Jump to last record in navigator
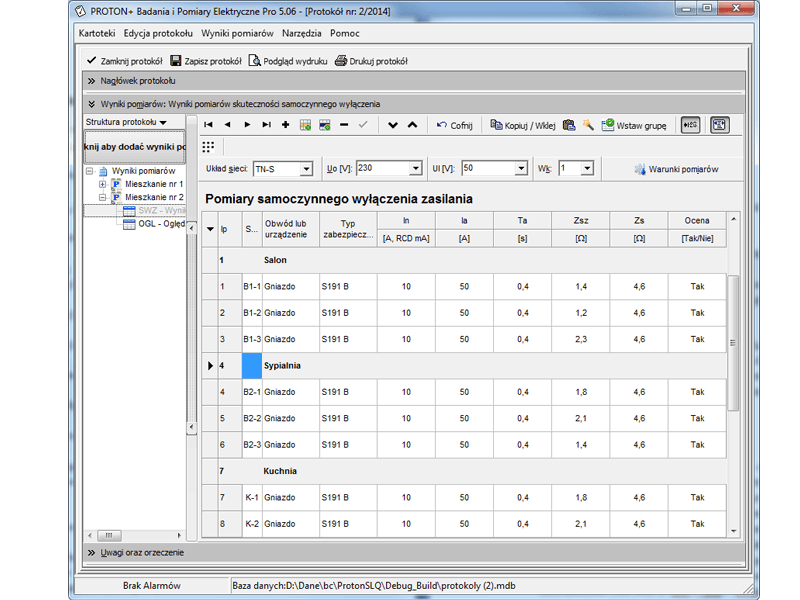The height and width of the screenshot is (600, 800). coord(266,125)
